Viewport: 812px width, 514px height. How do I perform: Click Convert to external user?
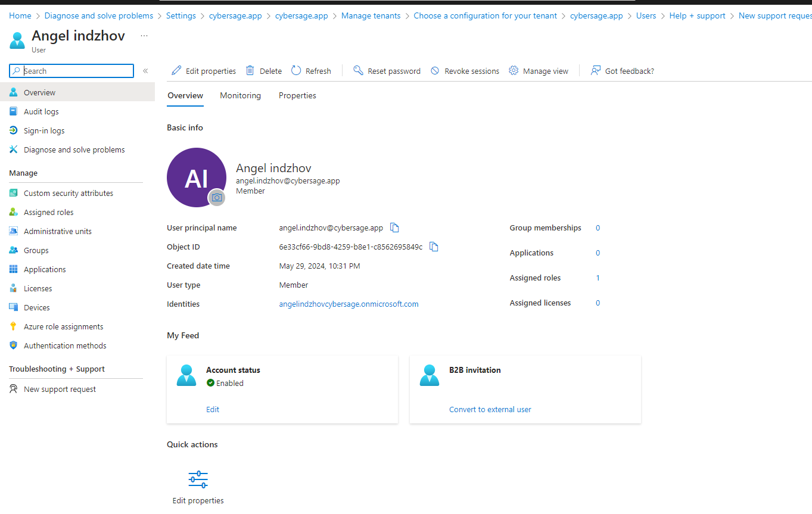pos(490,409)
